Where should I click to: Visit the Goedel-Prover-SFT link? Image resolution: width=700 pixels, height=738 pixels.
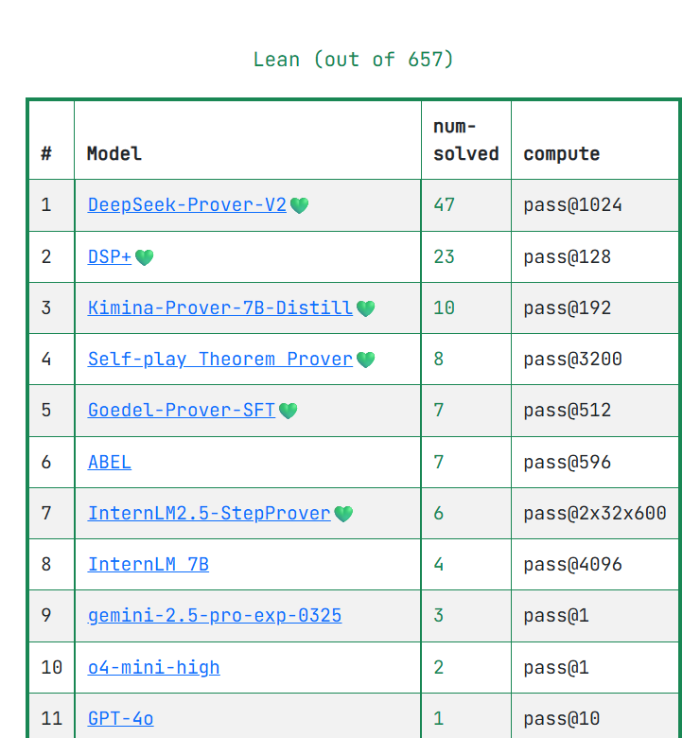[182, 411]
